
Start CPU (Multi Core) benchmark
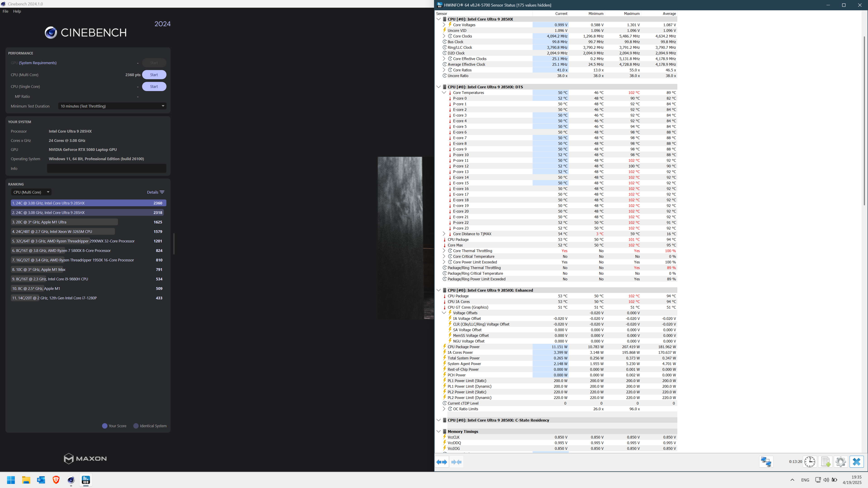154,75
